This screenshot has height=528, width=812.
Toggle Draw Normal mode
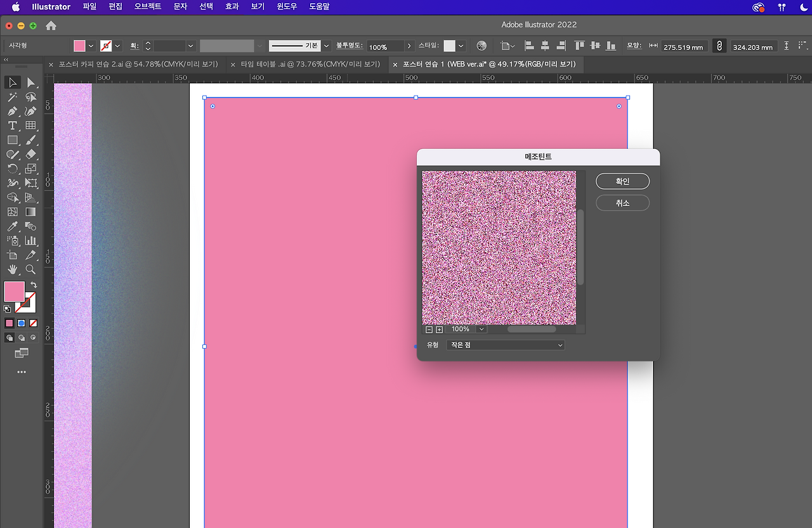(x=10, y=338)
